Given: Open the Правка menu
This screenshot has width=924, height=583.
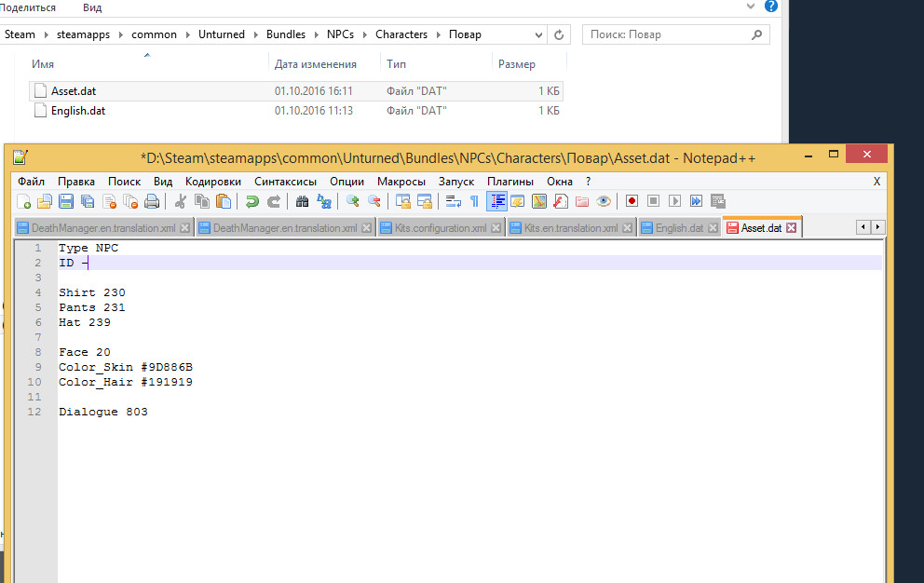Looking at the screenshot, I should click(76, 182).
